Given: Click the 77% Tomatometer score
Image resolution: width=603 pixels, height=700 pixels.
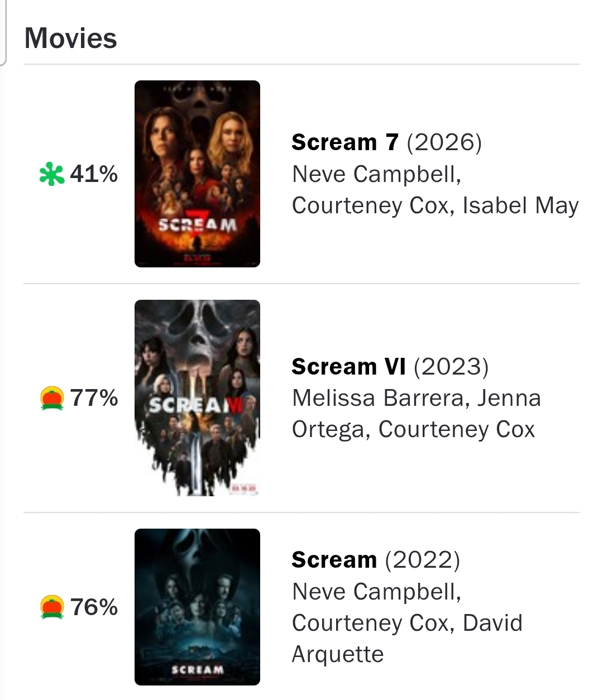Looking at the screenshot, I should point(94,399).
